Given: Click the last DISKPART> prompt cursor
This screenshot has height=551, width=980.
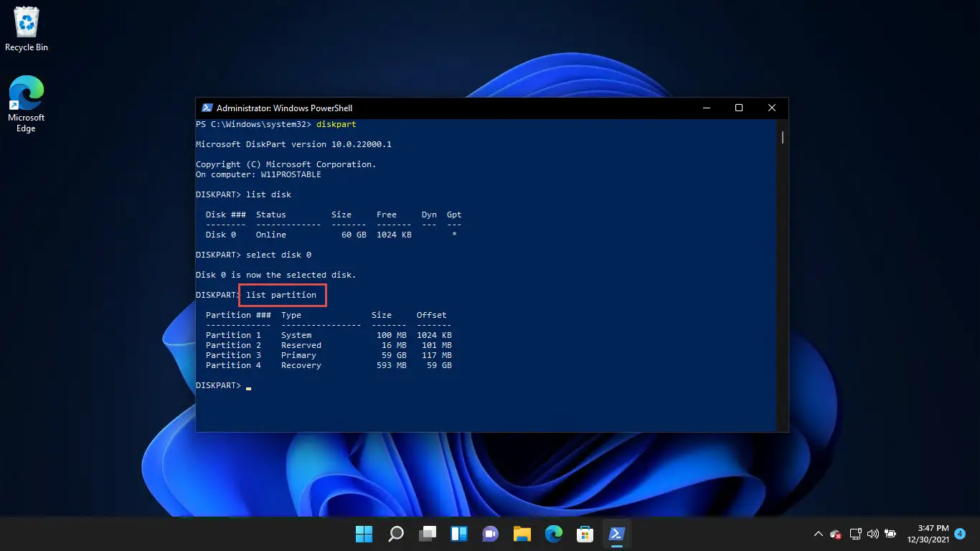Looking at the screenshot, I should (249, 387).
